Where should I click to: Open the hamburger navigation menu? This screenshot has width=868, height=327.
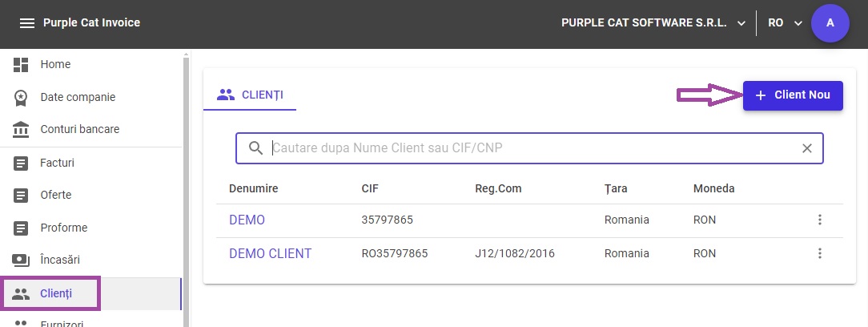tap(27, 23)
